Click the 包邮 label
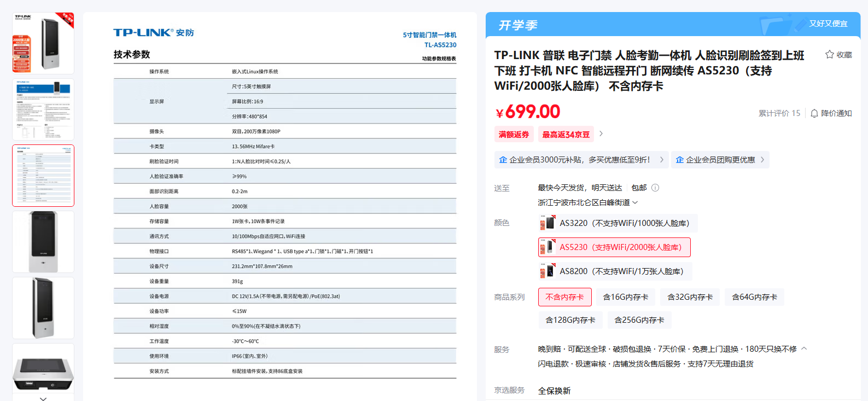The height and width of the screenshot is (401, 868). click(639, 188)
